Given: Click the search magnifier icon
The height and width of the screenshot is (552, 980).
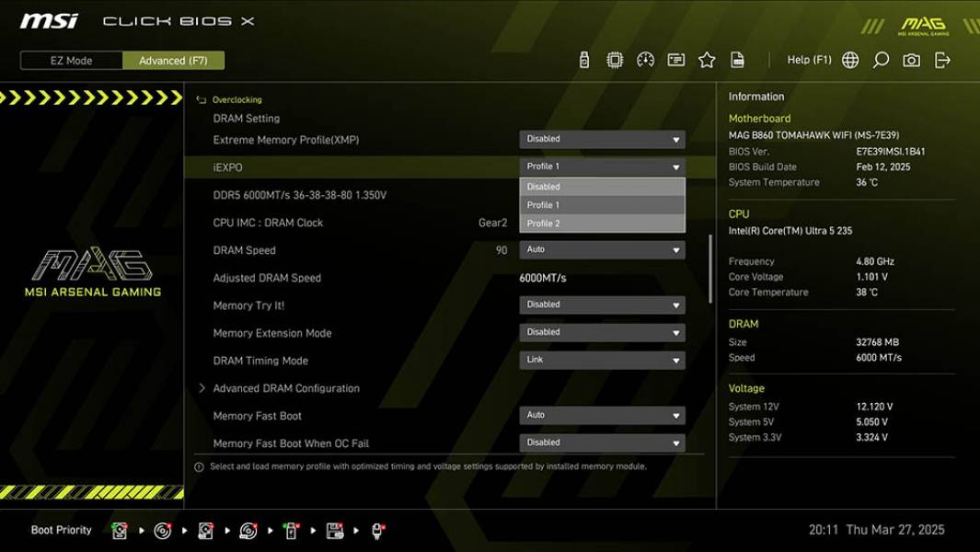Looking at the screenshot, I should pos(881,60).
